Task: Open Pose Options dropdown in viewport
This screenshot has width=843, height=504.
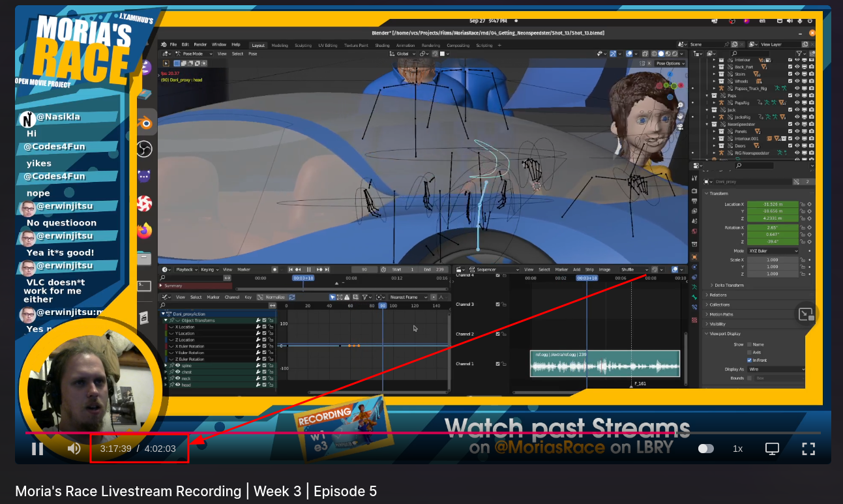Action: (x=670, y=63)
